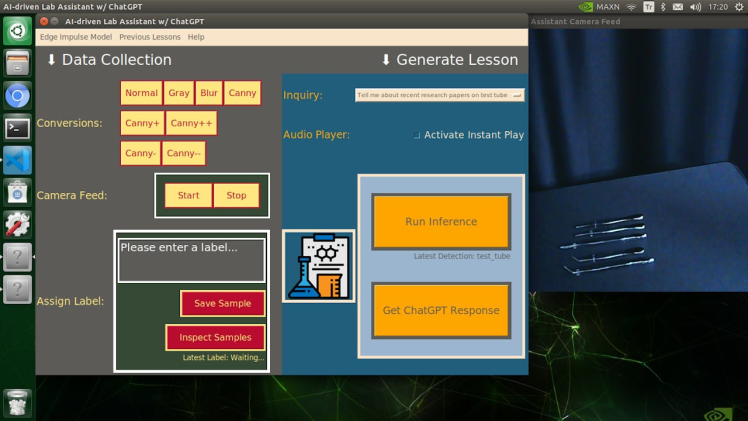Launch Chromium browser from dock
This screenshot has height=421, width=748.
point(17,96)
